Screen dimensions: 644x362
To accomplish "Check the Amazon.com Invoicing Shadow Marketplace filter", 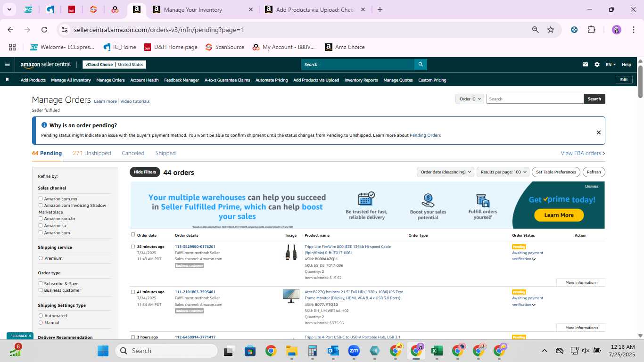I will [x=41, y=206].
